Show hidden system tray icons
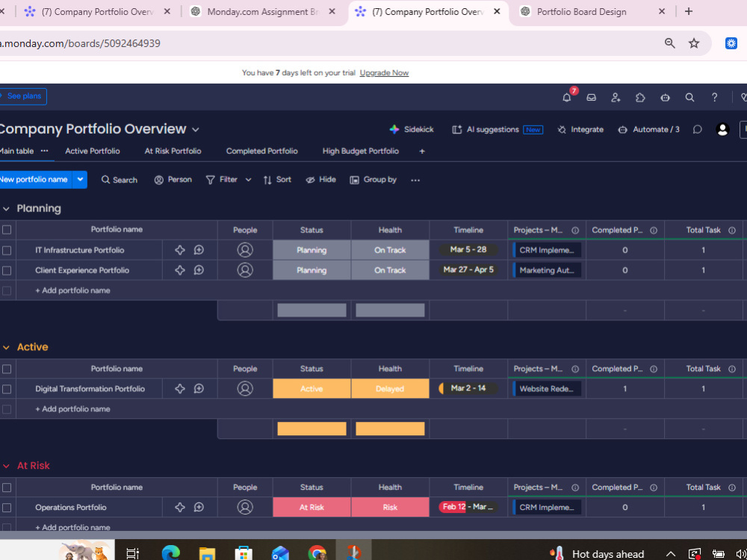This screenshot has width=747, height=560. (670, 554)
